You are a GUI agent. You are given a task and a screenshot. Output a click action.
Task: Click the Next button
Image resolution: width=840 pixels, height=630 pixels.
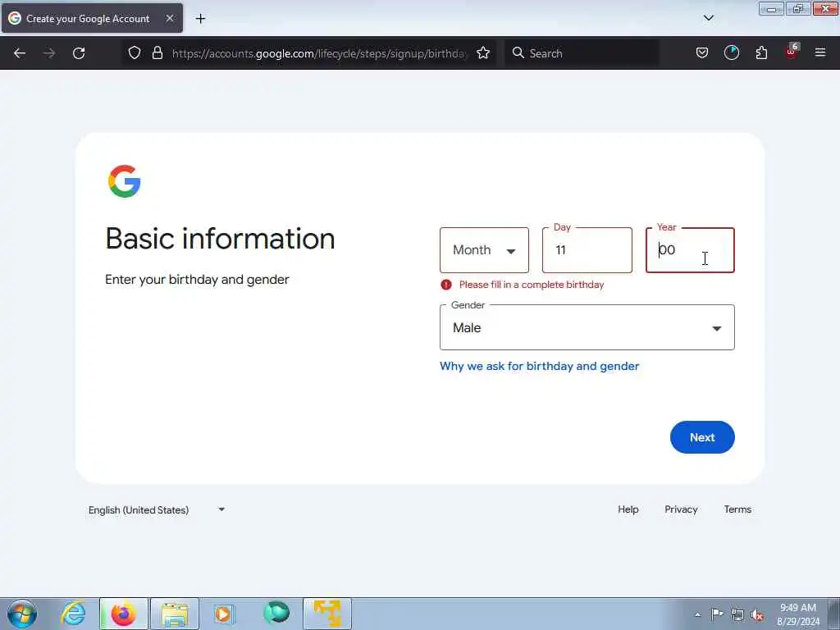pyautogui.click(x=702, y=437)
